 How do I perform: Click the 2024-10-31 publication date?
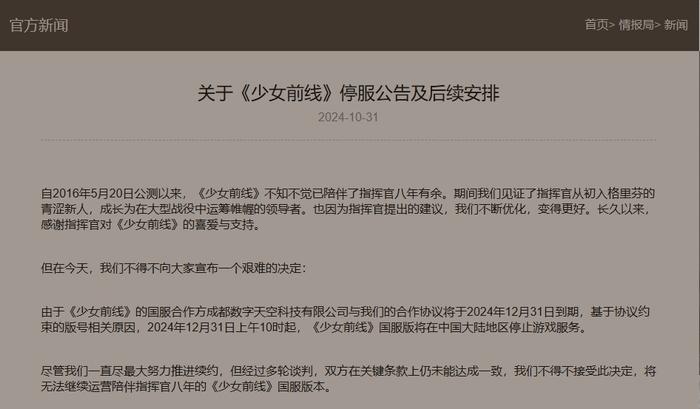pyautogui.click(x=348, y=117)
